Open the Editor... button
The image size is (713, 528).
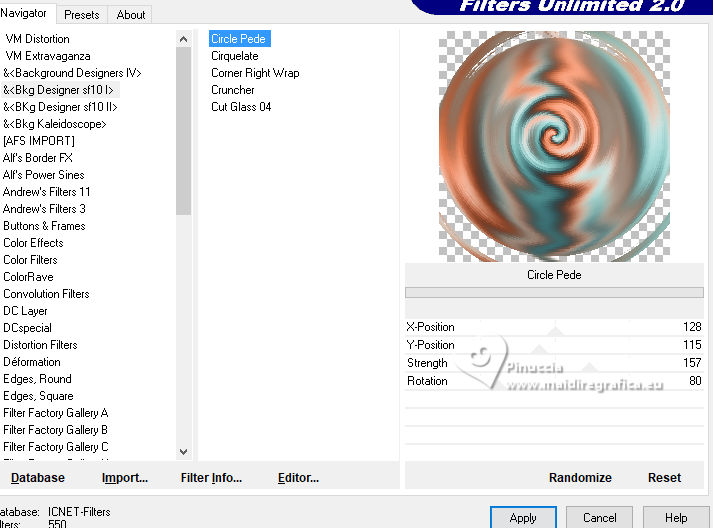click(x=298, y=478)
